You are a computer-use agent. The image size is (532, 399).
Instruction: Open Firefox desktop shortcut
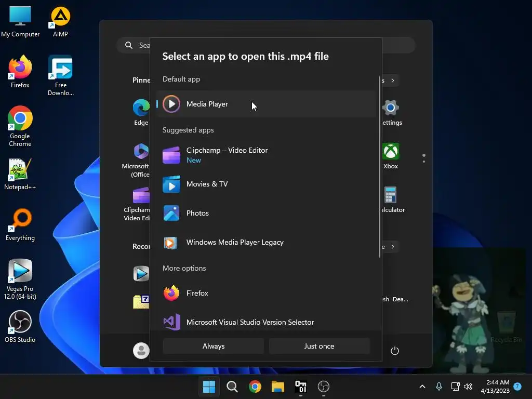(20, 72)
